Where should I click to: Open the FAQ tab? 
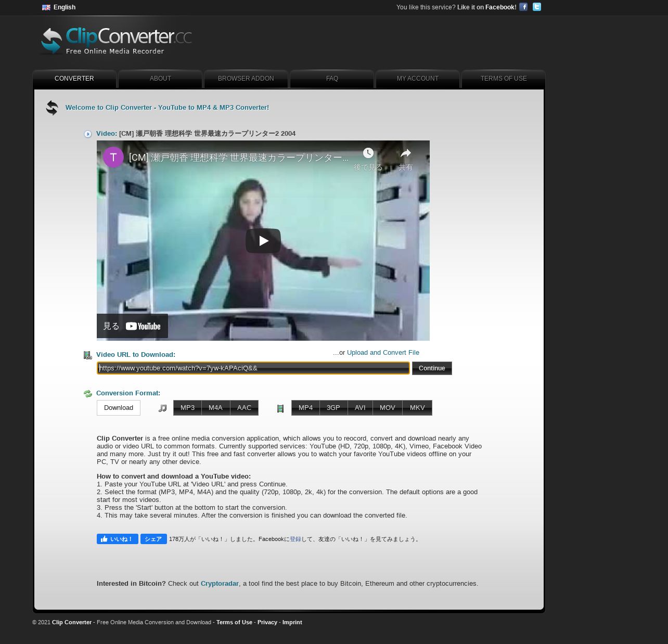[x=332, y=79]
